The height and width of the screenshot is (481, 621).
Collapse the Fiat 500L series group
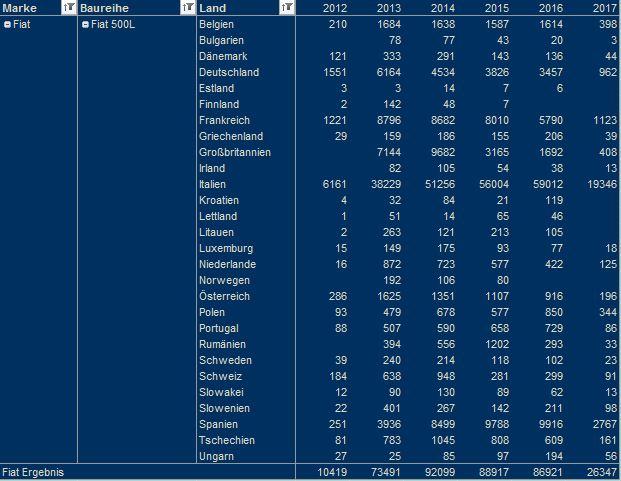tap(85, 25)
